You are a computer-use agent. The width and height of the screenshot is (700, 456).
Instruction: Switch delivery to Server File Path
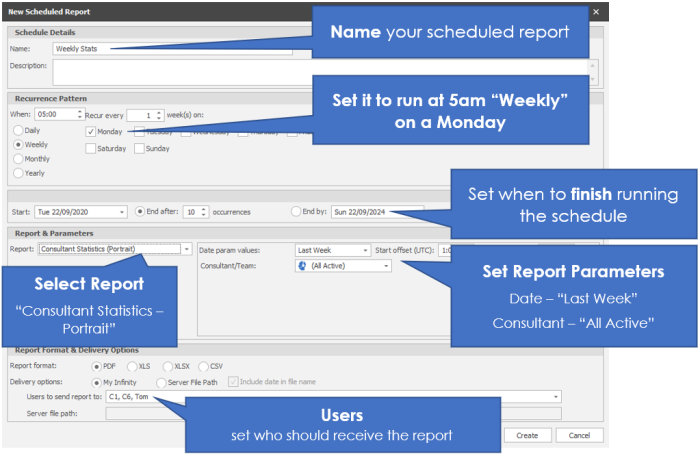click(160, 381)
